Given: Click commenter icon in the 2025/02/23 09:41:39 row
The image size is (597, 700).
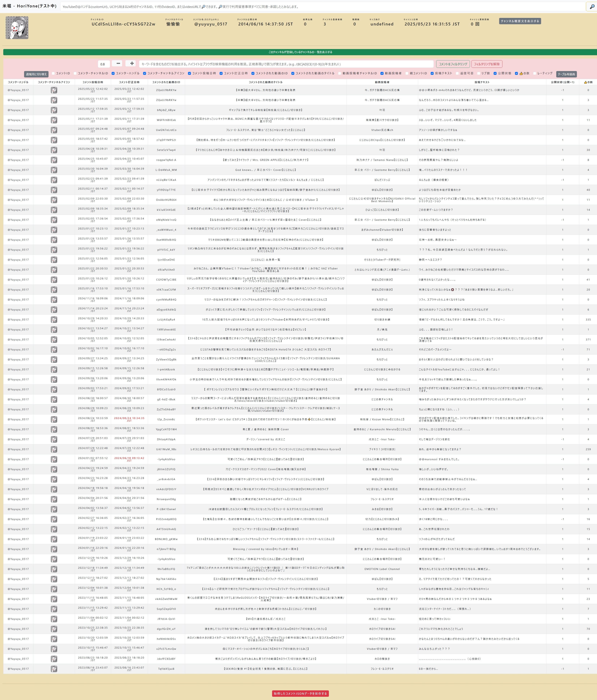Looking at the screenshot, I should click(54, 180).
